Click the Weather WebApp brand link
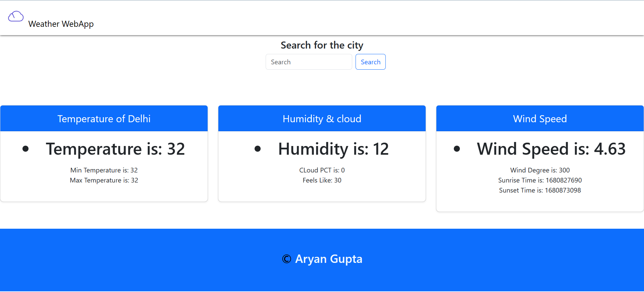The image size is (644, 292). pyautogui.click(x=61, y=23)
